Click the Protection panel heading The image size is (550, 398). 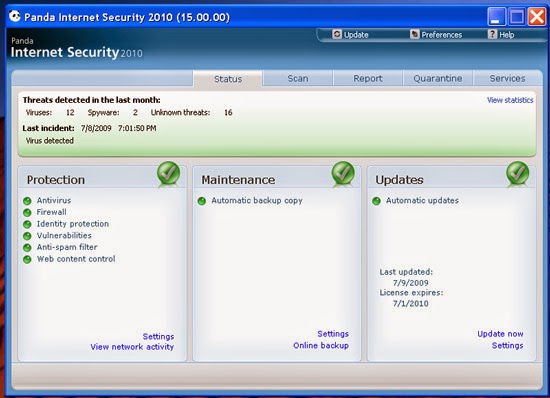56,180
